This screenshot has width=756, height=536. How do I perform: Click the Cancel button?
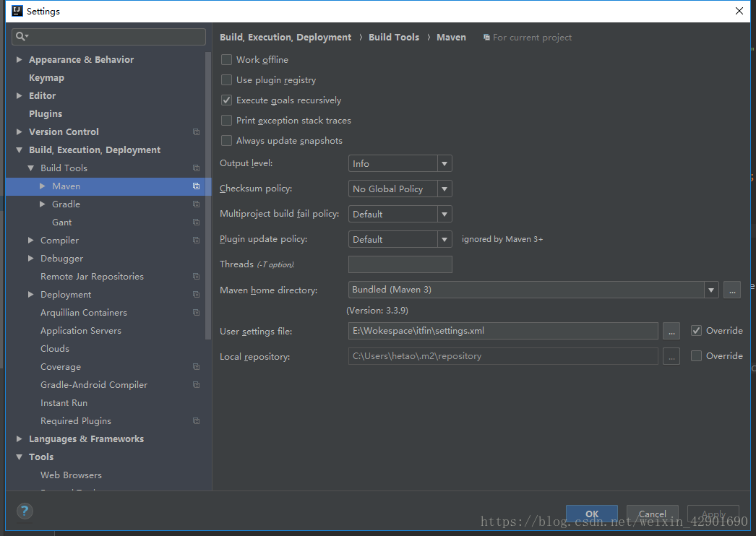[653, 514]
